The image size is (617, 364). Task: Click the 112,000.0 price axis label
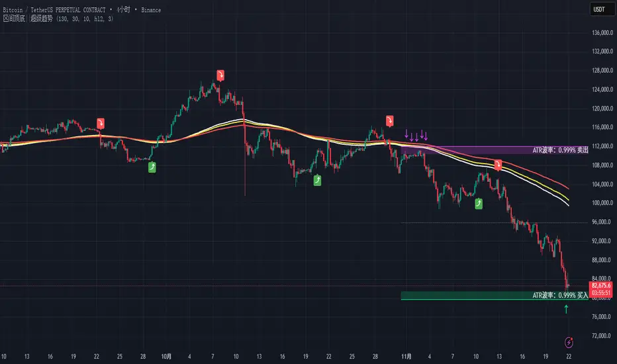click(602, 146)
